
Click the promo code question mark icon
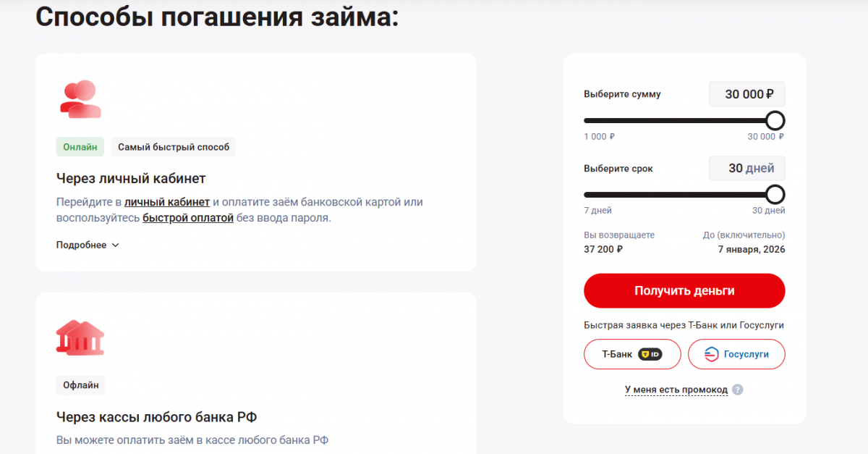[737, 390]
